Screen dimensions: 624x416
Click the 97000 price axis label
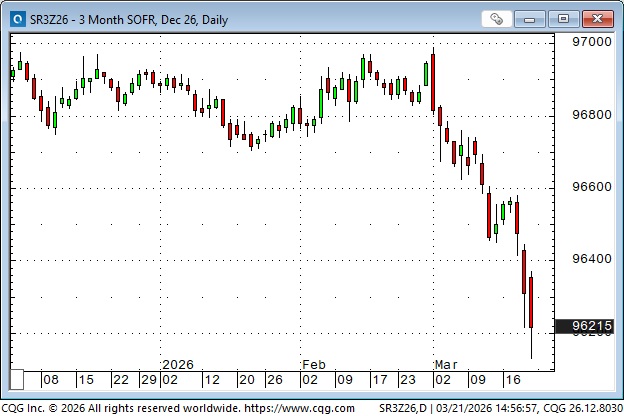tap(590, 42)
